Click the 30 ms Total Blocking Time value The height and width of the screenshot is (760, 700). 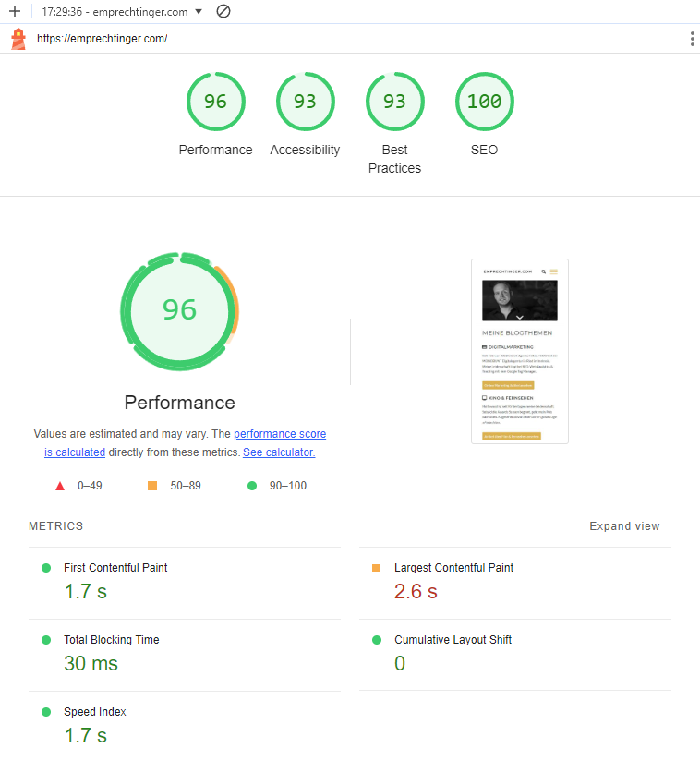[91, 664]
